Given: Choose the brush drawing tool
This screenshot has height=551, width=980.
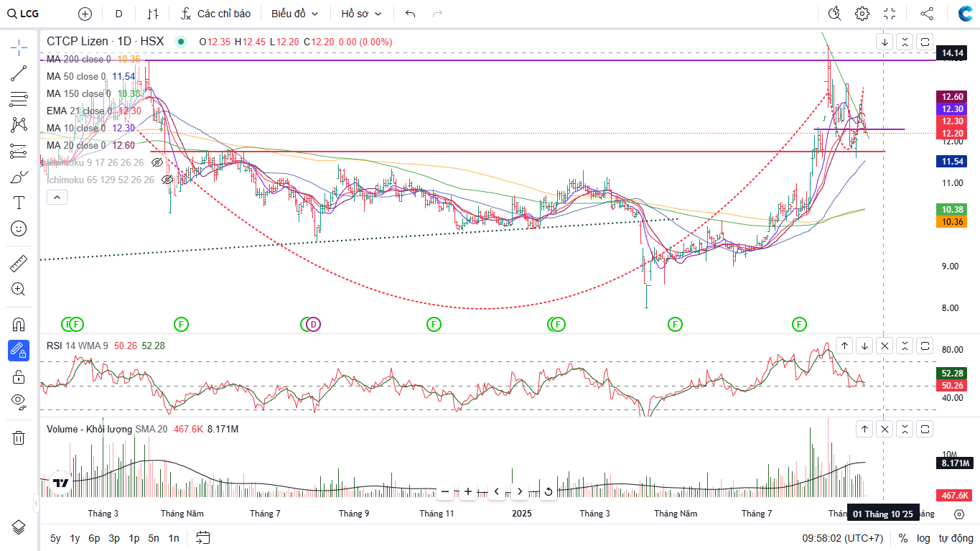Looking at the screenshot, I should click(x=19, y=177).
